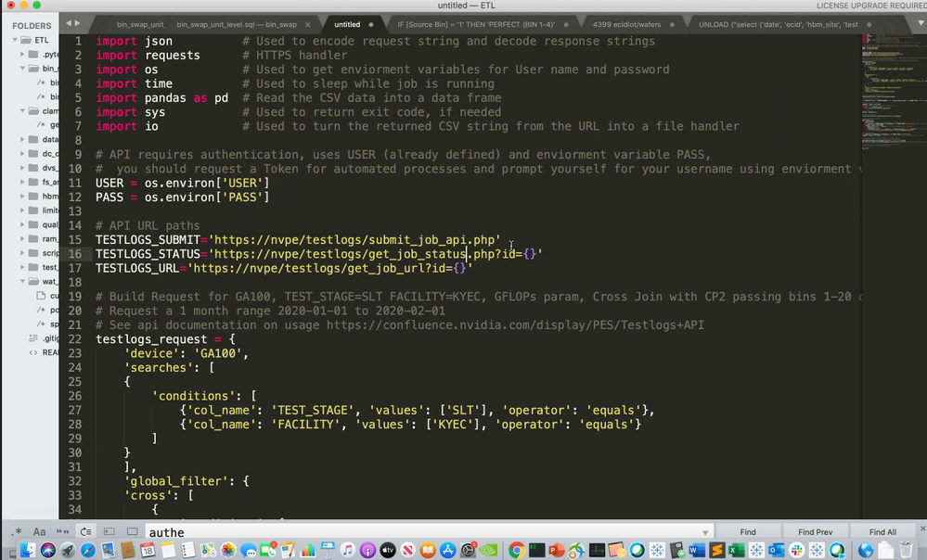
Task: Open Apple TV from the Dock
Action: pos(388,550)
